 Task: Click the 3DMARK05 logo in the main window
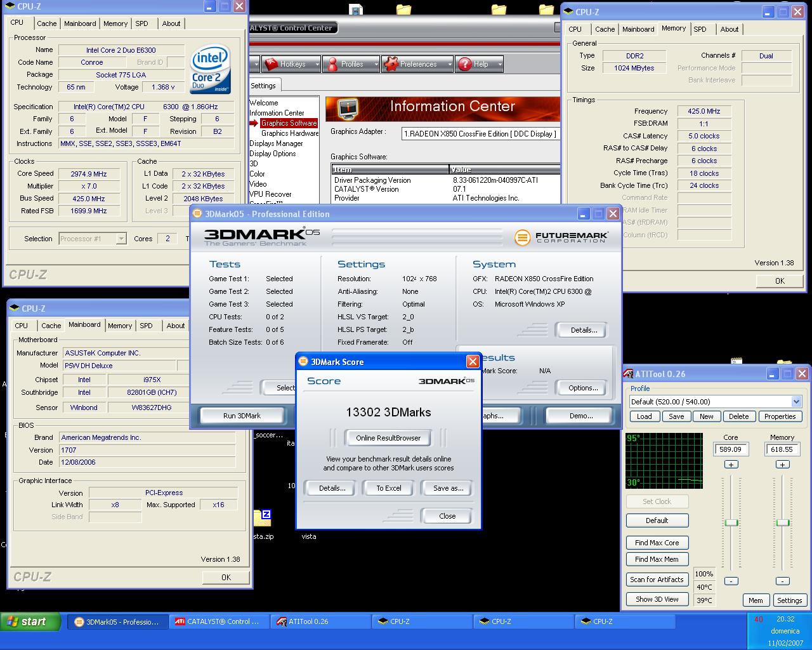pyautogui.click(x=261, y=236)
